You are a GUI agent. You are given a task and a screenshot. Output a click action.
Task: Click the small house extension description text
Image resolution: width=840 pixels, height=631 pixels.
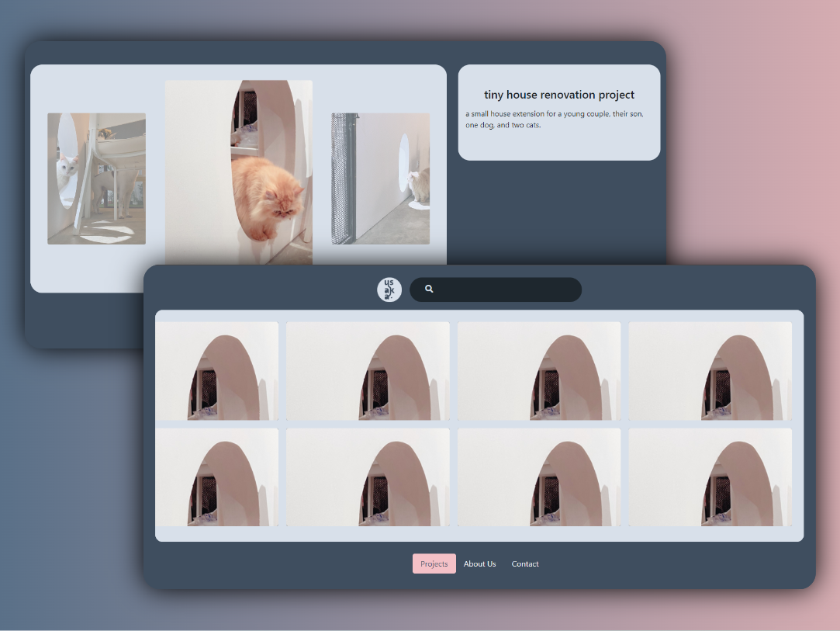pos(554,120)
